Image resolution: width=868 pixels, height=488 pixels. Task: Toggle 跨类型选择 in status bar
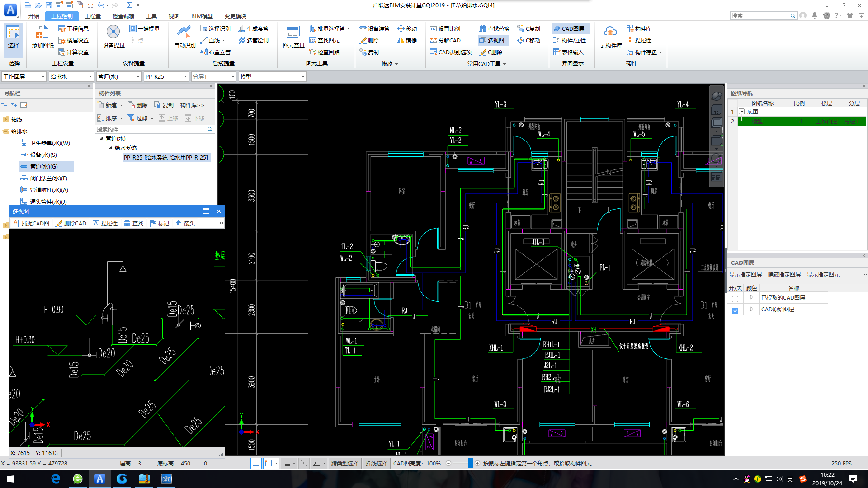[344, 463]
